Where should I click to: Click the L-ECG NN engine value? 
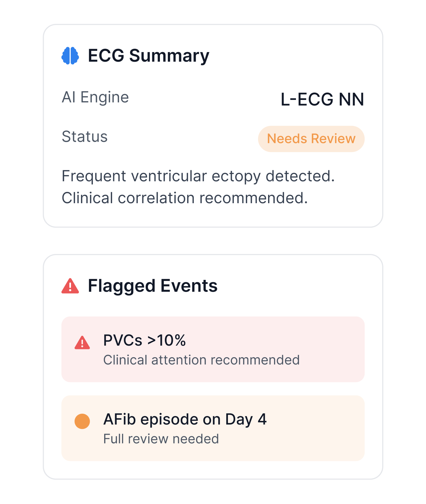pyautogui.click(x=322, y=99)
